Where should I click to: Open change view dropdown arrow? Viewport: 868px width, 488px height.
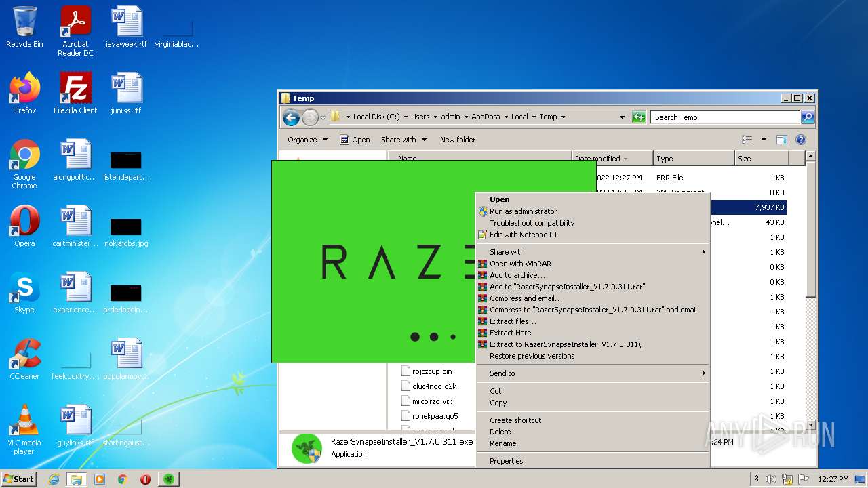(x=764, y=140)
